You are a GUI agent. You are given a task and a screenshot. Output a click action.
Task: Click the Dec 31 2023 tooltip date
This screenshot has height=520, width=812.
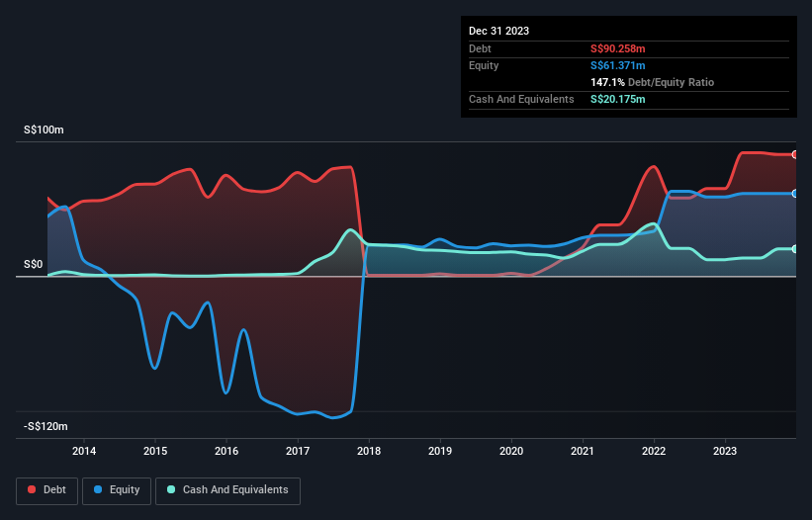coord(498,31)
